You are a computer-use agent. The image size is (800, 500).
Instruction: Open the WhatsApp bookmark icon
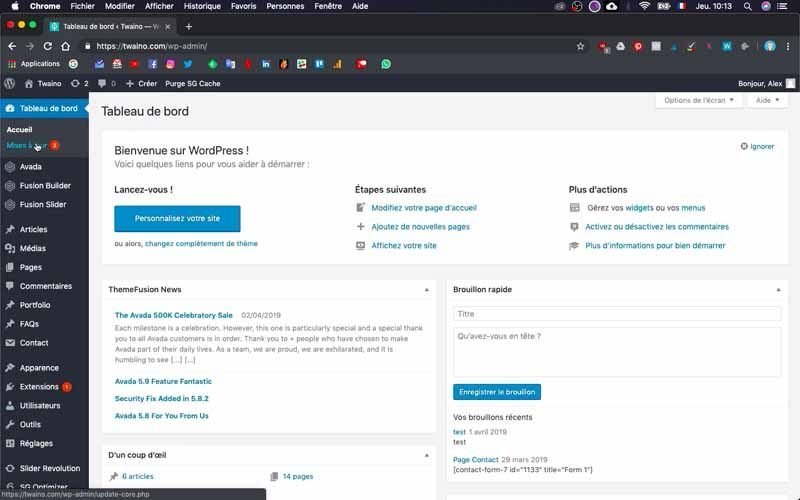pos(386,64)
